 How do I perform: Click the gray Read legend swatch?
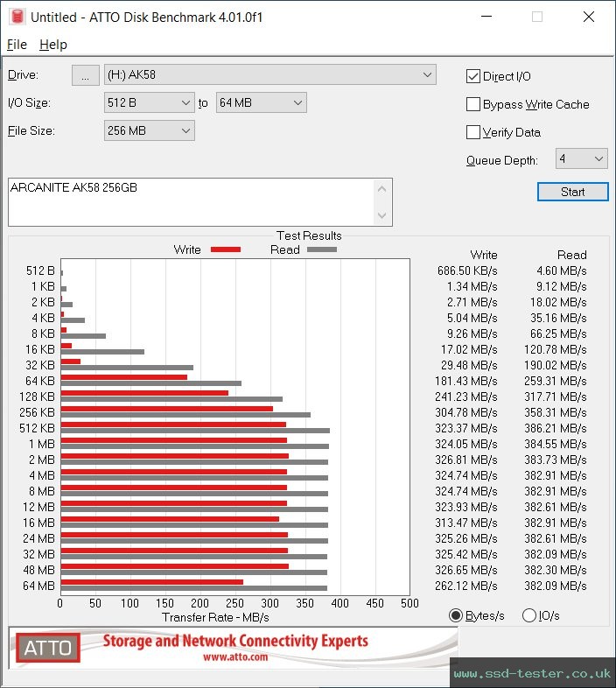click(322, 249)
